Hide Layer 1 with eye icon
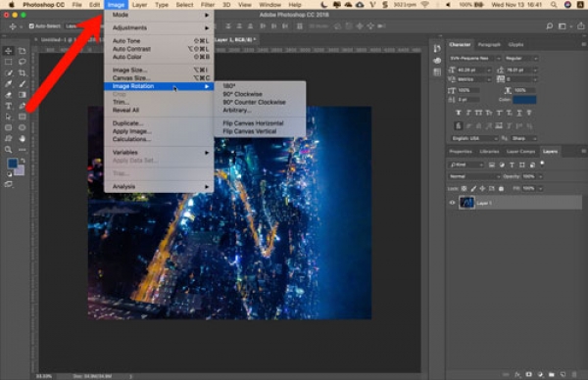This screenshot has height=380, width=588. (x=452, y=203)
